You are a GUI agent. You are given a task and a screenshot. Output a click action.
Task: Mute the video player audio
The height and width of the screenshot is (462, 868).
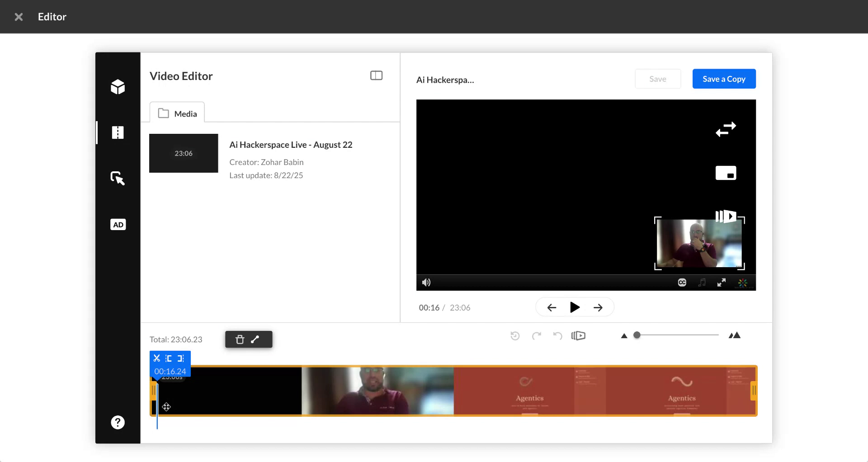click(x=425, y=282)
